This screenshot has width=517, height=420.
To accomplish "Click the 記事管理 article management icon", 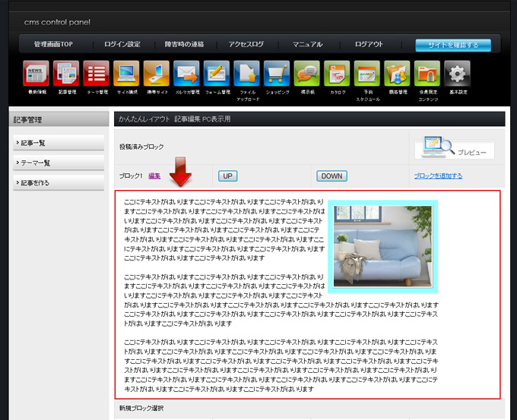I will pyautogui.click(x=67, y=74).
